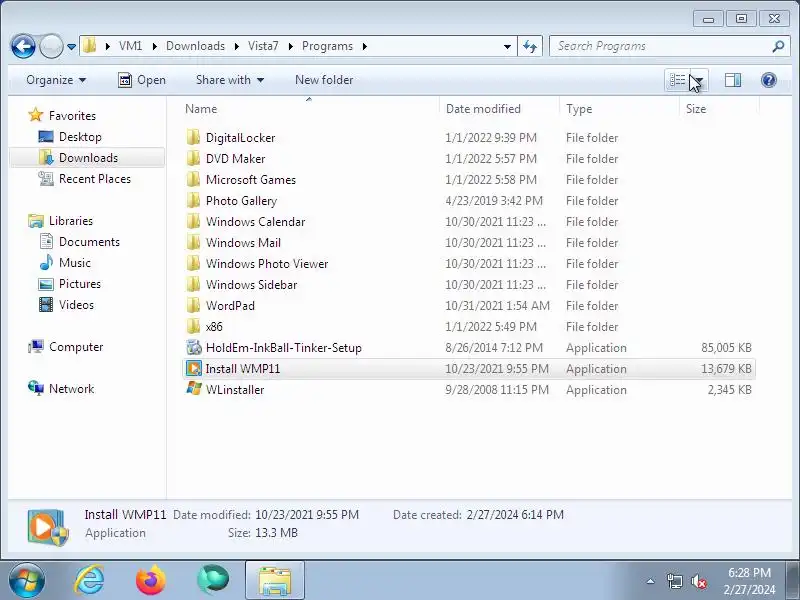
Task: Select the Windows Calendar folder icon
Action: 193,221
